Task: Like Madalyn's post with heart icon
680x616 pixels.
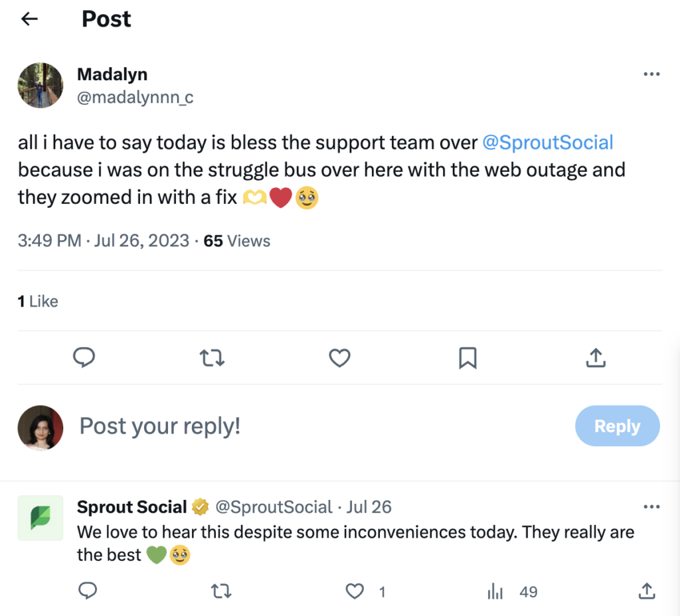Action: coord(339,358)
